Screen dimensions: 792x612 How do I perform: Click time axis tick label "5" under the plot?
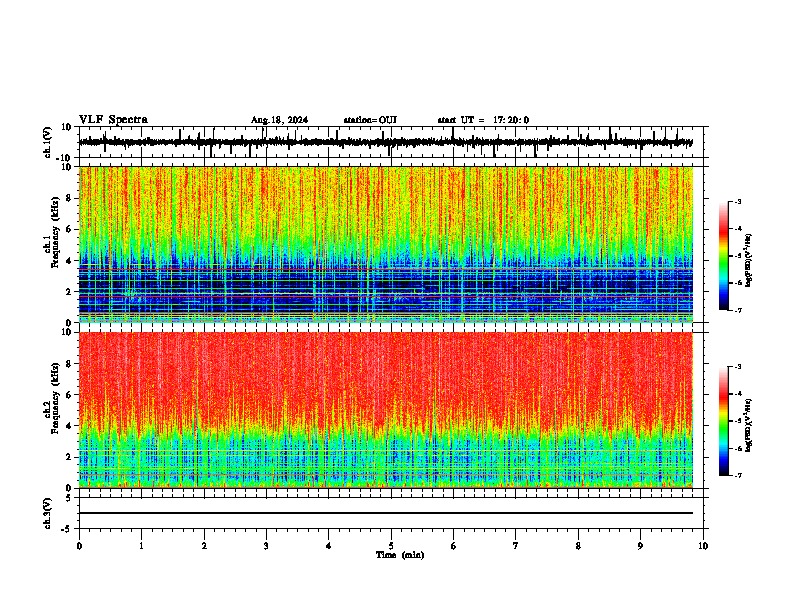(x=391, y=546)
